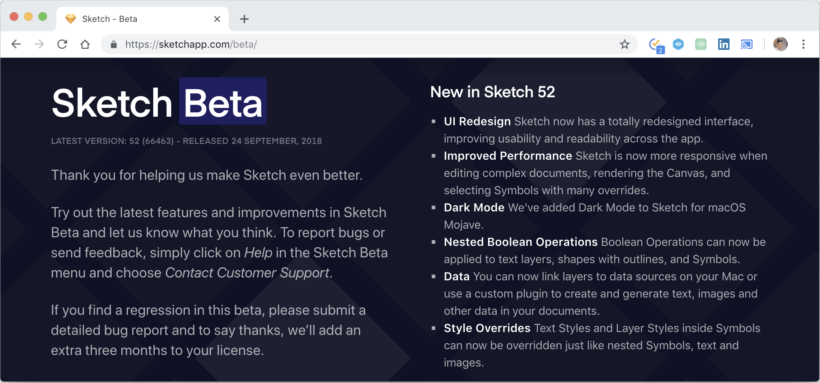This screenshot has height=383, width=820.
Task: Open the browser home page icon
Action: pos(85,44)
